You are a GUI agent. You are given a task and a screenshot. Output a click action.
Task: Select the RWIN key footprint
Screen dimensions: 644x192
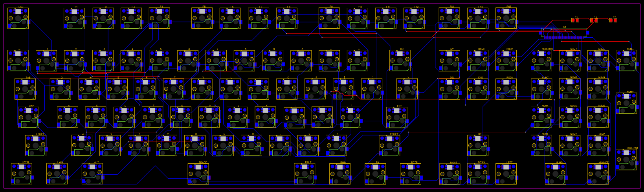point(340,174)
